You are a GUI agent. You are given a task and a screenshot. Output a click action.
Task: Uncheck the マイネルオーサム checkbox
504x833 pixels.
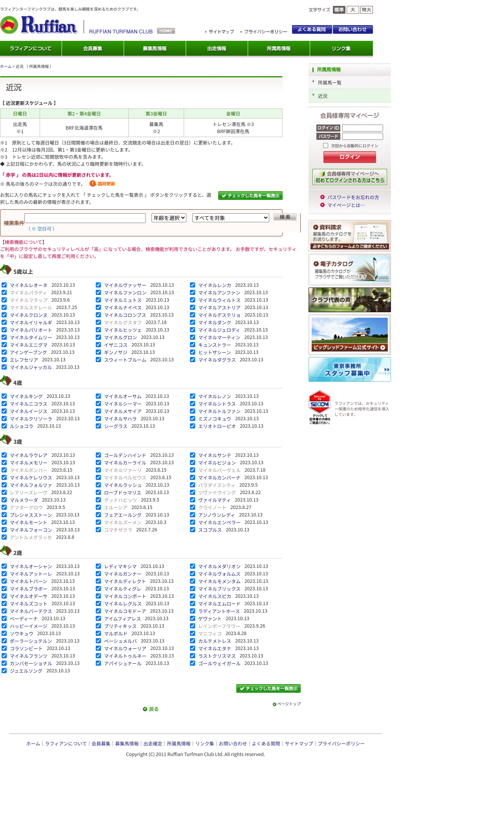[x=98, y=396]
